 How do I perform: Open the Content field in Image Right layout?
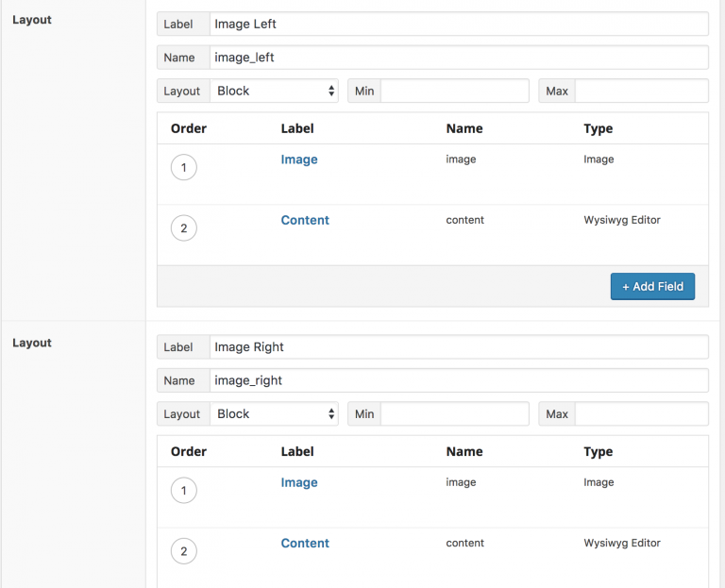tap(305, 543)
